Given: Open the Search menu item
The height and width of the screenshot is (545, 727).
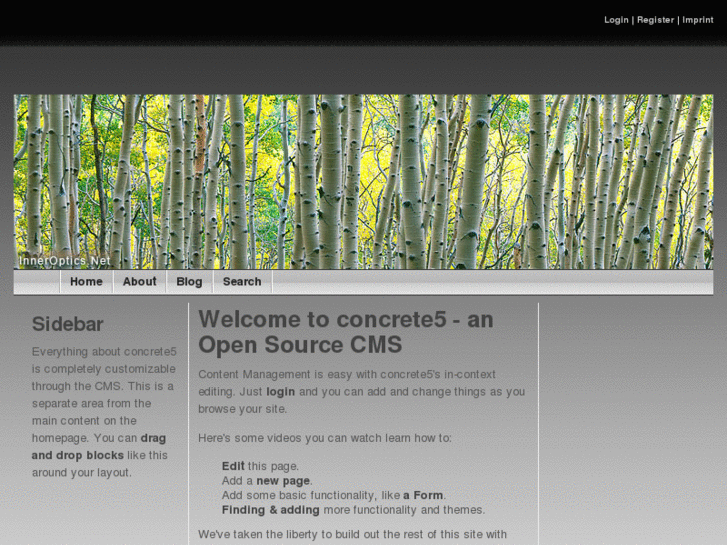Looking at the screenshot, I should pyautogui.click(x=242, y=282).
